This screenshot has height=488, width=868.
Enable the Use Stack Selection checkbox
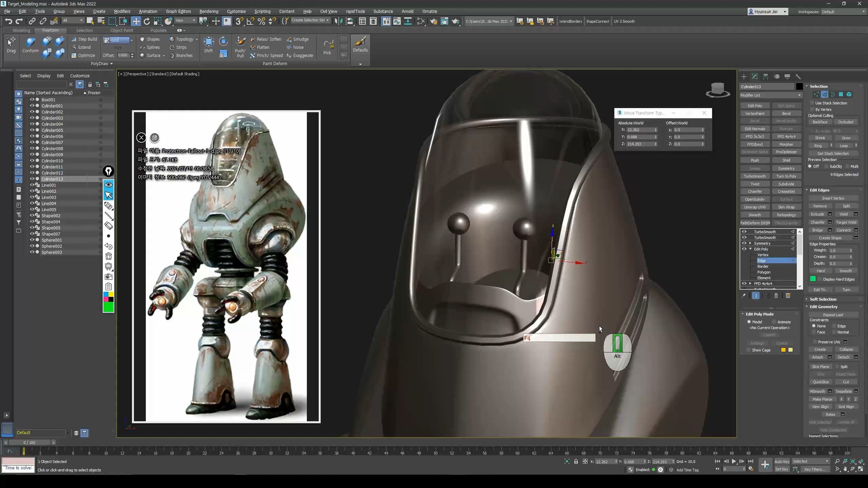[812, 103]
